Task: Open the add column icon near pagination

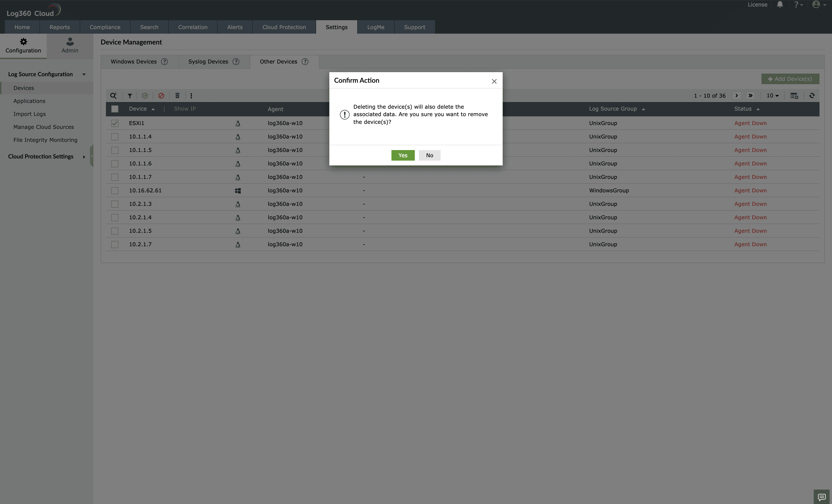Action: pyautogui.click(x=794, y=95)
